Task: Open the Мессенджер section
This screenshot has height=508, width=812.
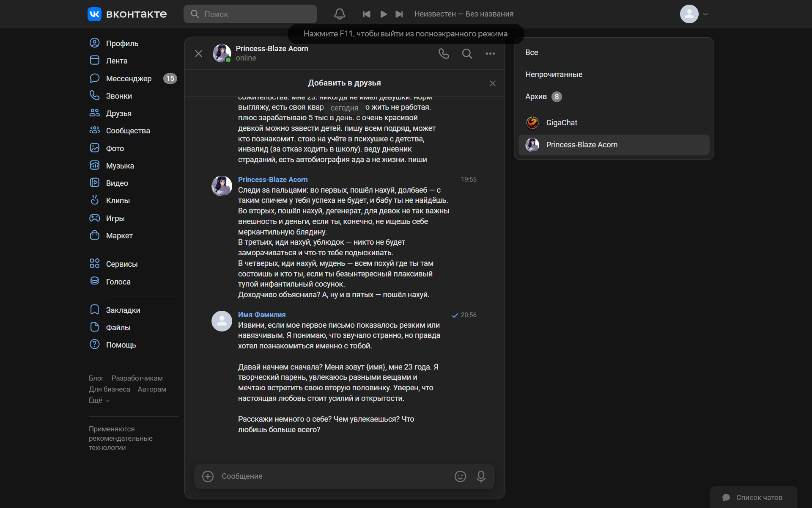Action: [x=129, y=78]
